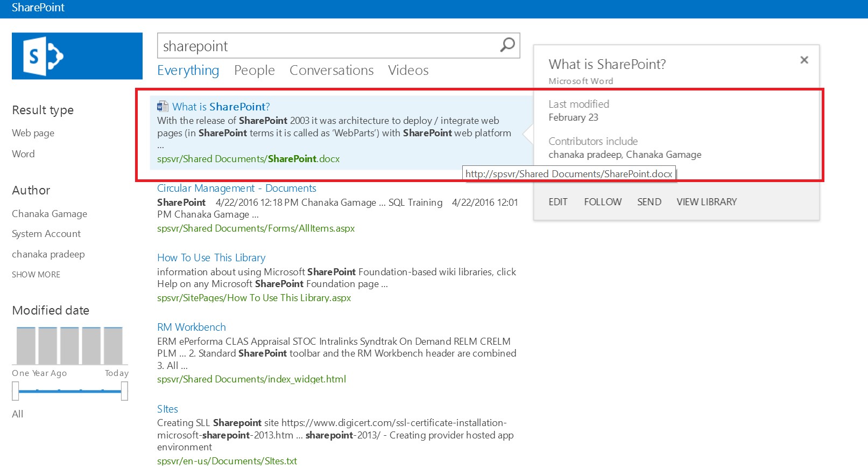The width and height of the screenshot is (868, 467).
Task: Open the SItes result link
Action: [x=167, y=409]
